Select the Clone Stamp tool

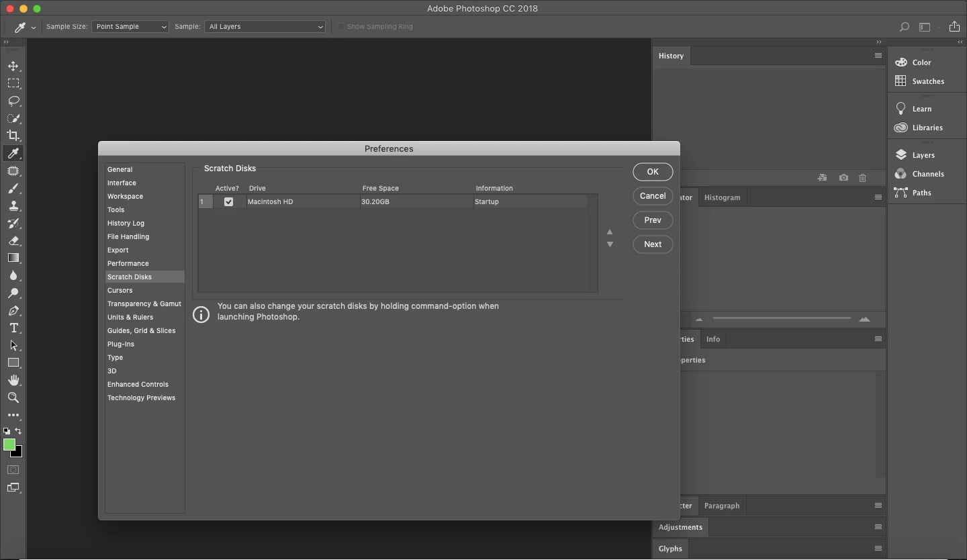point(13,205)
